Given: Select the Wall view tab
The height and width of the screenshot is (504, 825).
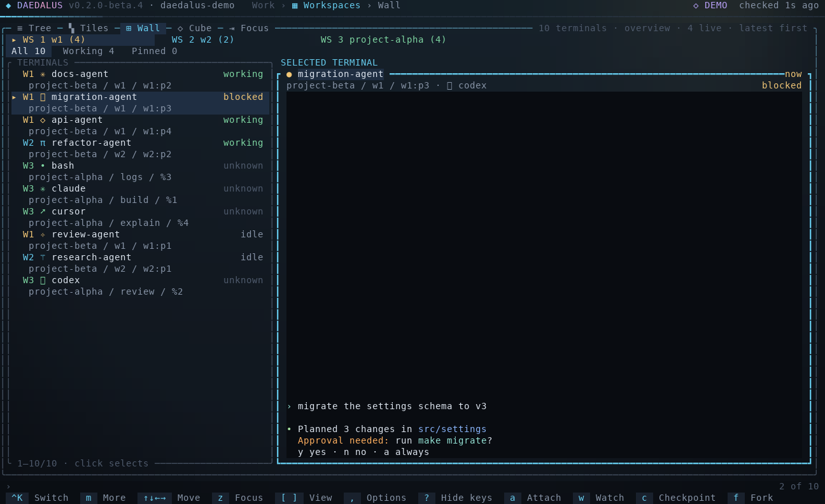Looking at the screenshot, I should coord(143,28).
